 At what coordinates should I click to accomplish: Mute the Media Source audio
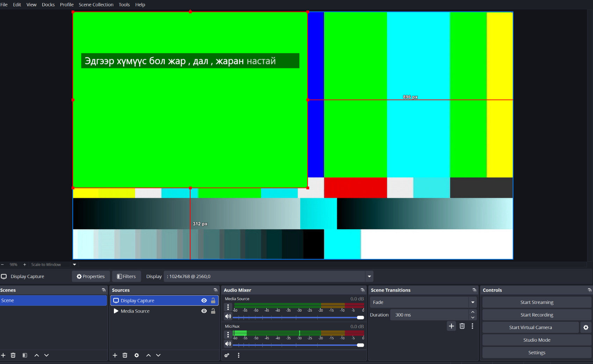click(x=228, y=316)
